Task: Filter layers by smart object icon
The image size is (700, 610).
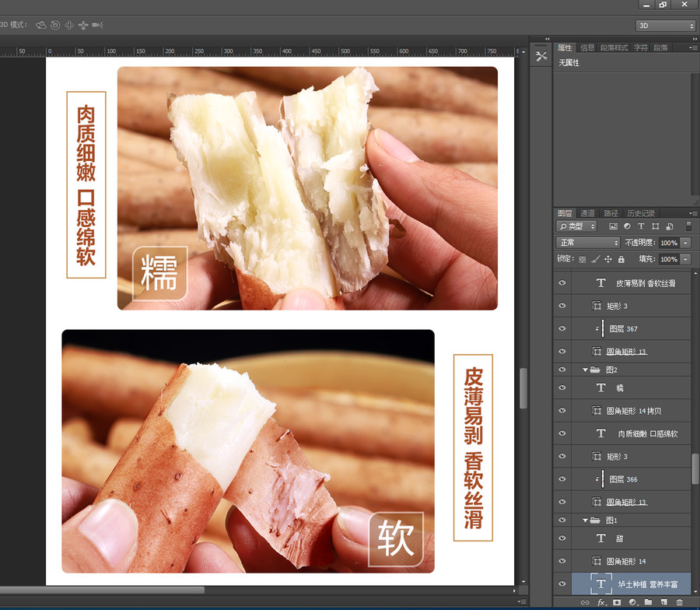Action: coord(669,226)
